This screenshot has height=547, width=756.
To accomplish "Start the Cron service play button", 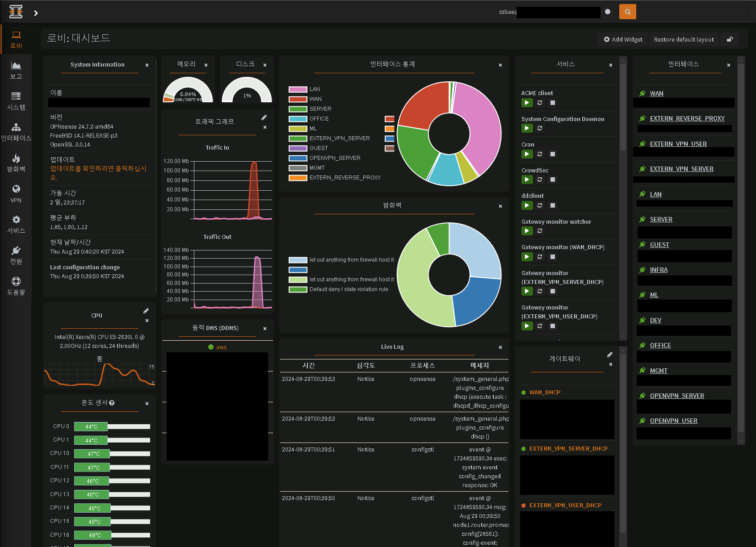I will [527, 154].
